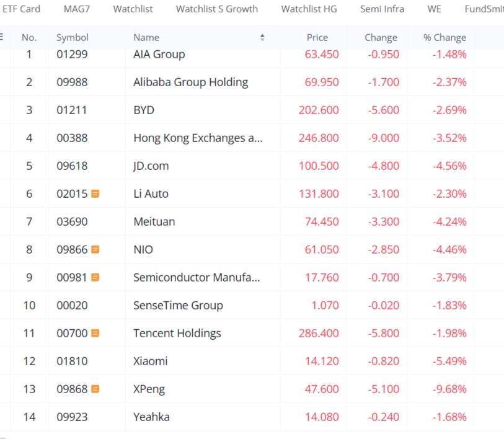Select the Semi Infra tab
The image size is (504, 439).
tap(382, 9)
